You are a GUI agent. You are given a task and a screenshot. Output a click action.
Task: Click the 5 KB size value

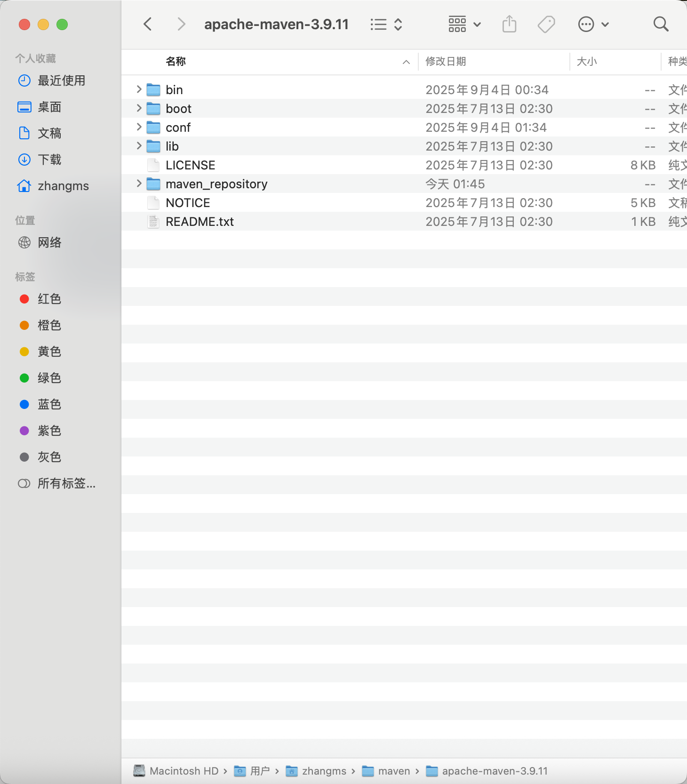(x=643, y=203)
